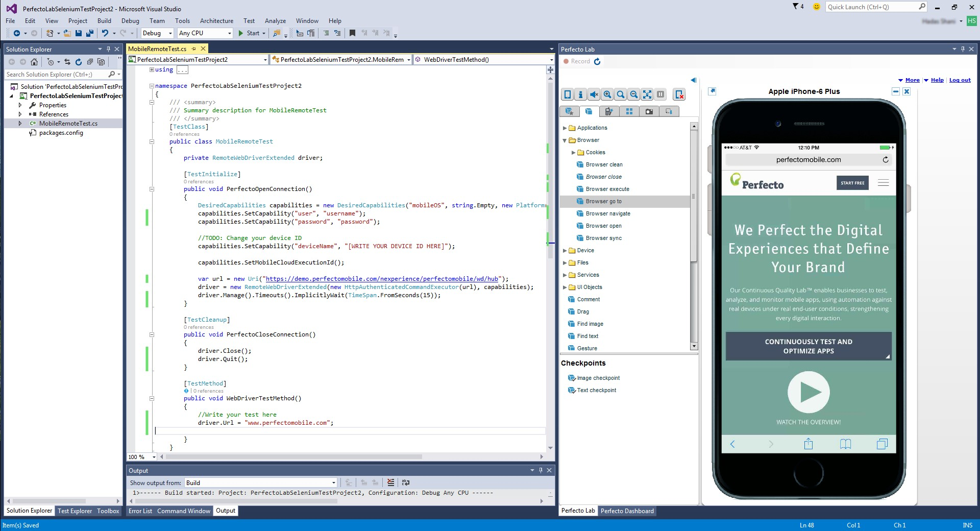Open the Any CPU platform dropdown
The width and height of the screenshot is (980, 531).
tap(229, 33)
